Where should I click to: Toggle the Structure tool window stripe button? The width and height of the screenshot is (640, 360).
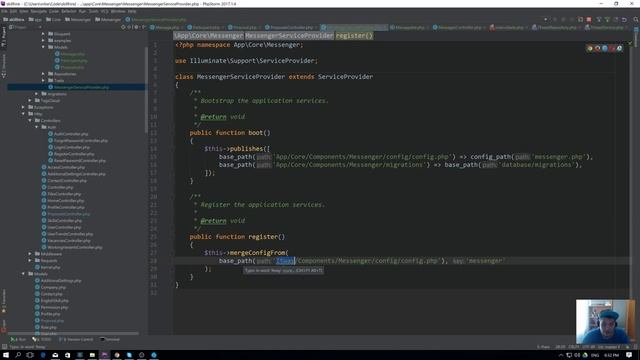(x=4, y=66)
